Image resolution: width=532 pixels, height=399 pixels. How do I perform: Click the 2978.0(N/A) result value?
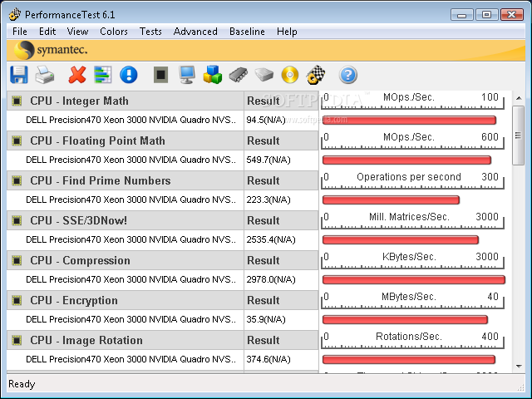(271, 279)
